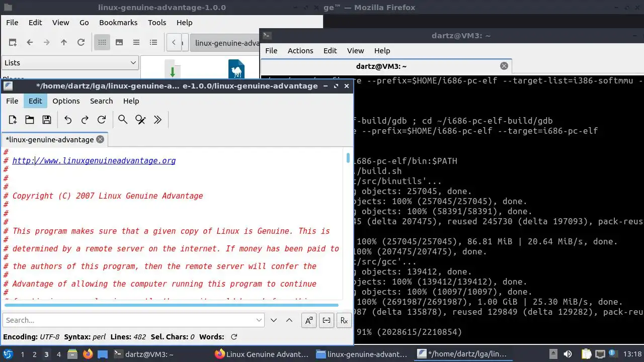Image resolution: width=644 pixels, height=362 pixels.
Task: Close the dartz@VM3 terminal tab
Action: (504, 66)
